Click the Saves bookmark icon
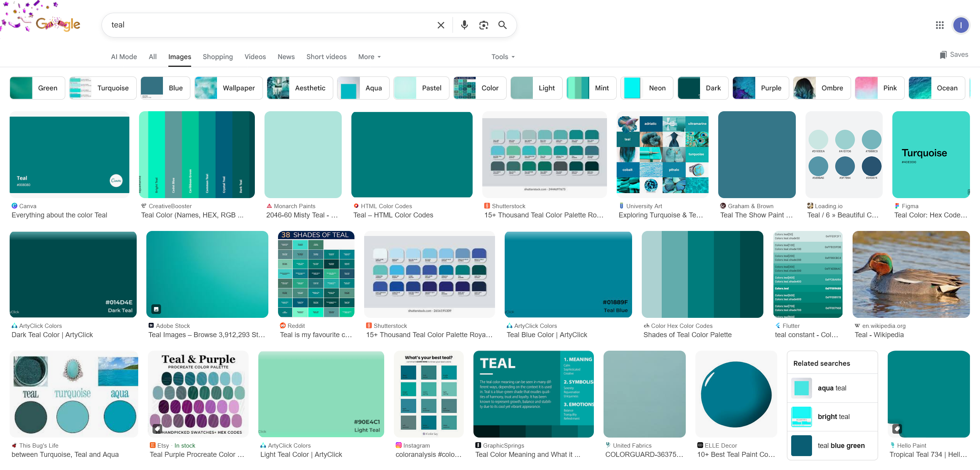 pyautogui.click(x=943, y=55)
